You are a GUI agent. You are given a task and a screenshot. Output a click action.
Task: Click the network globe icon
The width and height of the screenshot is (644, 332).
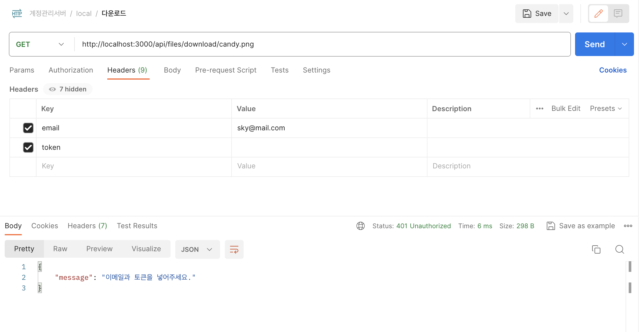coord(360,226)
